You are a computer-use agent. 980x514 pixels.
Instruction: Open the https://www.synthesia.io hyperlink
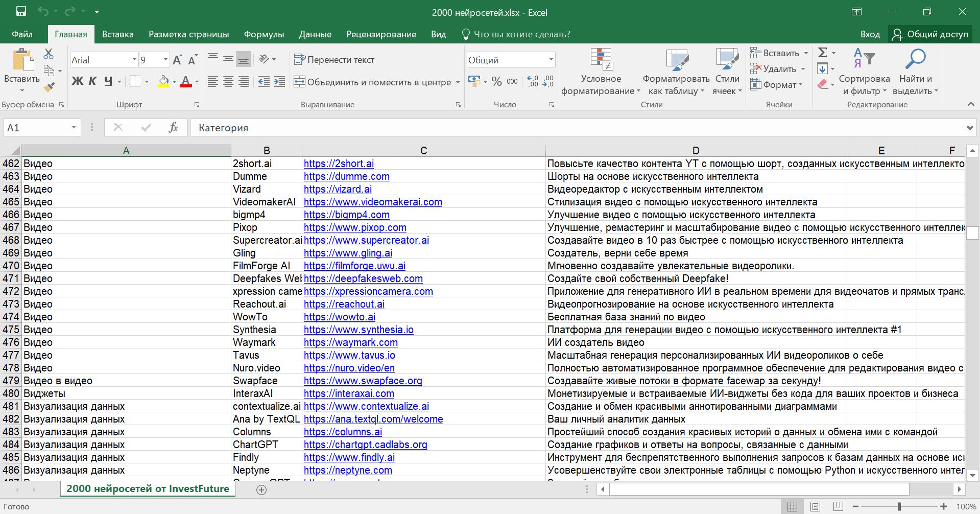[x=358, y=330]
